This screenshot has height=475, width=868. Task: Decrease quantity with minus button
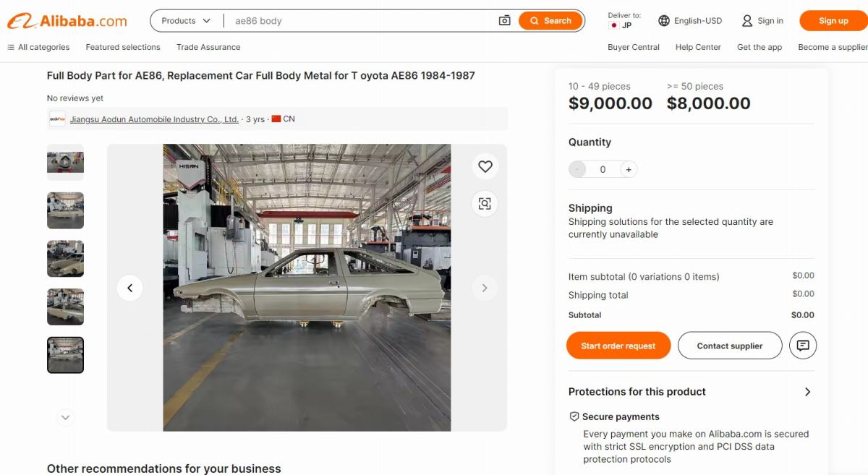point(577,169)
